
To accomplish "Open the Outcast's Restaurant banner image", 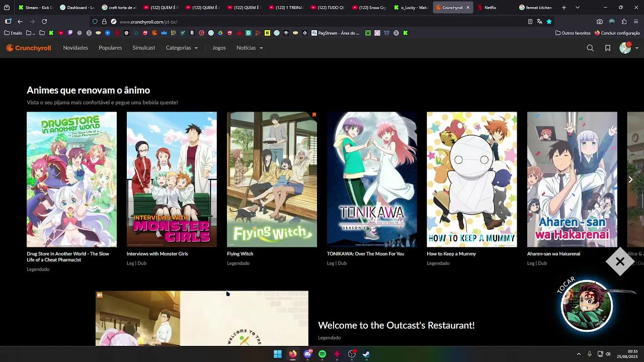I will tap(202, 318).
